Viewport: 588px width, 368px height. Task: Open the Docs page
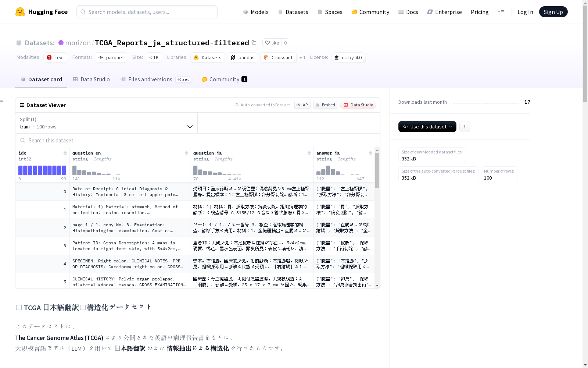pyautogui.click(x=408, y=12)
